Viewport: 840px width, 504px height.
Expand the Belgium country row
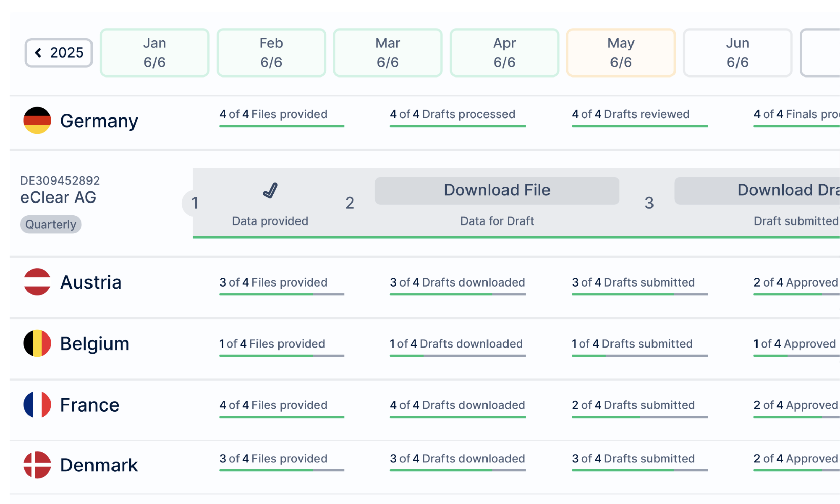click(425, 349)
